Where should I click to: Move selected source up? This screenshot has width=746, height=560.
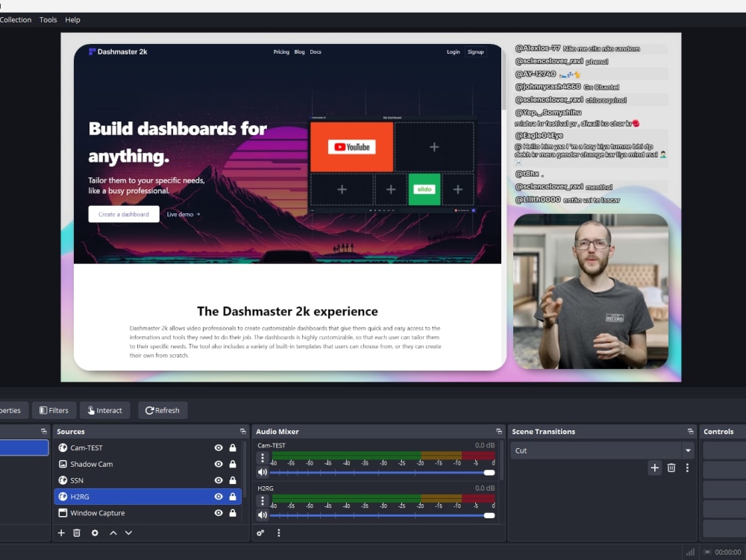pyautogui.click(x=113, y=533)
